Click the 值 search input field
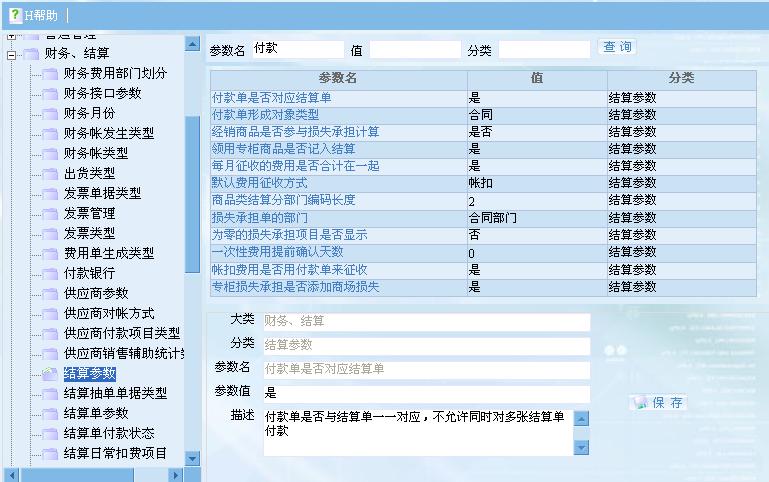The width and height of the screenshot is (769, 482). point(415,50)
